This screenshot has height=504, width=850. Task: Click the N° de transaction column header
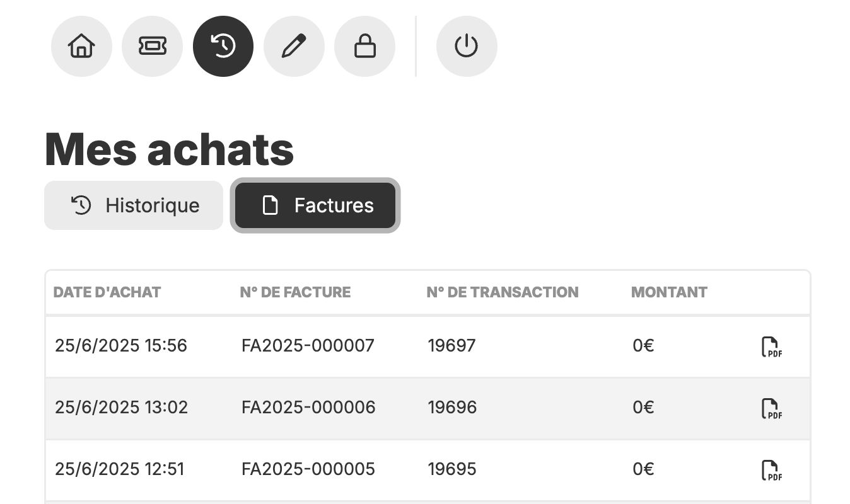[x=503, y=292]
